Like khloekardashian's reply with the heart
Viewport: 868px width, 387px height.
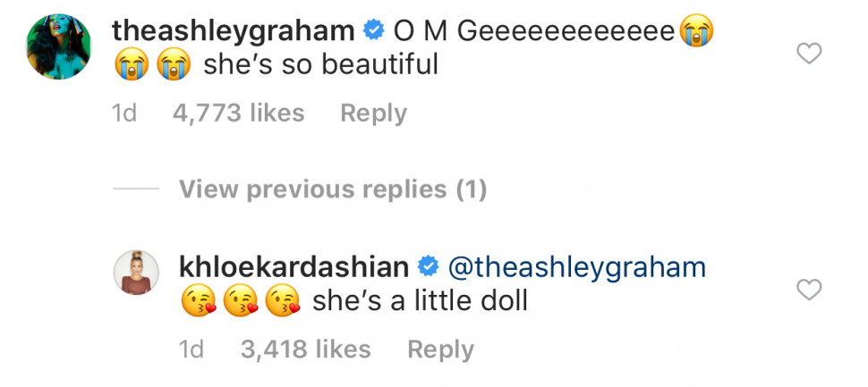click(x=809, y=290)
